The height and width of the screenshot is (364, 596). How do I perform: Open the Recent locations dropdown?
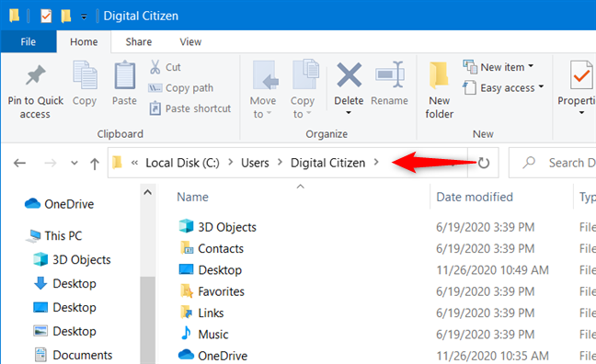[74, 163]
